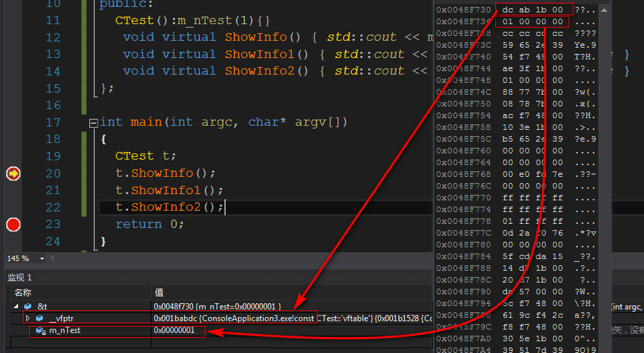Image resolution: width=644 pixels, height=353 pixels.
Task: Expand the __vfptr node
Action: (28, 318)
